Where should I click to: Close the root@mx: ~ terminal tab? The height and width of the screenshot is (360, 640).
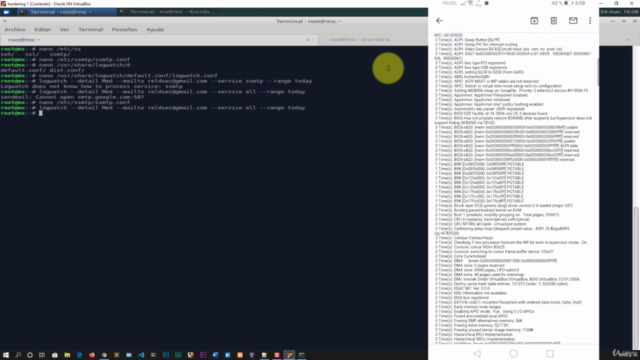click(x=307, y=40)
